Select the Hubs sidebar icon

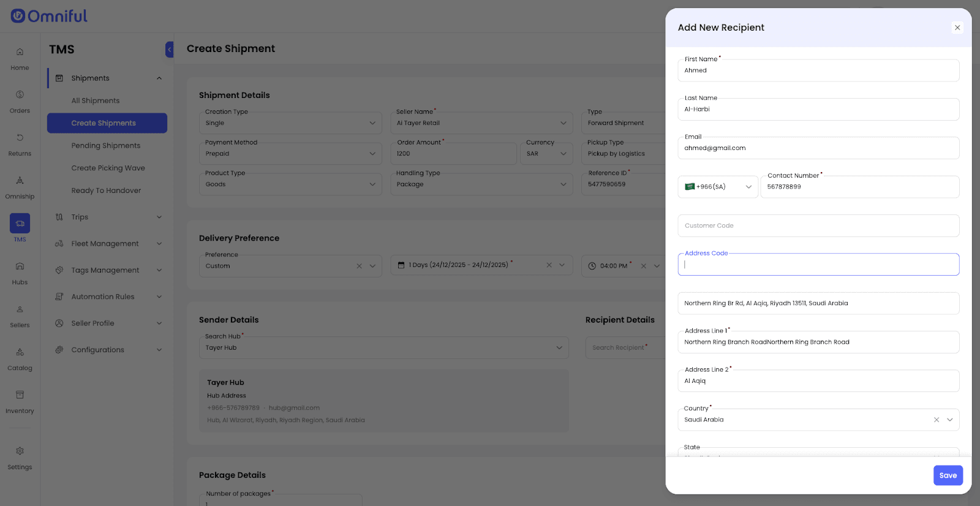pos(20,266)
